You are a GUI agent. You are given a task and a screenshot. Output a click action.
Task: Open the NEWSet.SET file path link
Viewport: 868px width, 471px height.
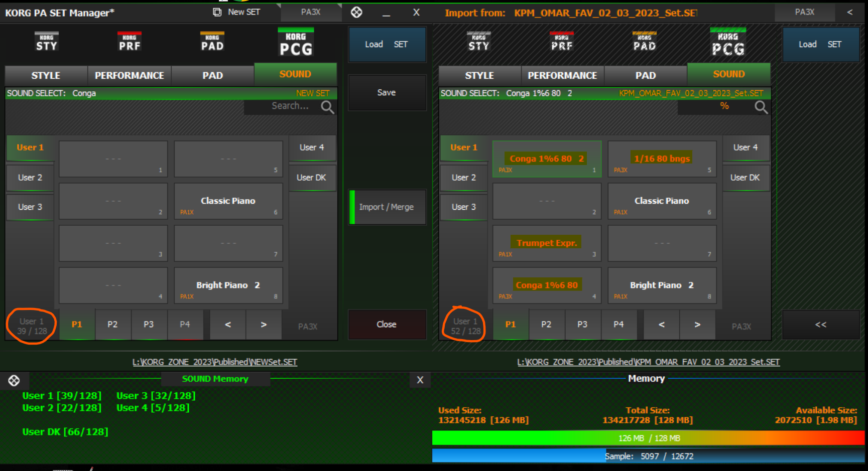point(215,362)
